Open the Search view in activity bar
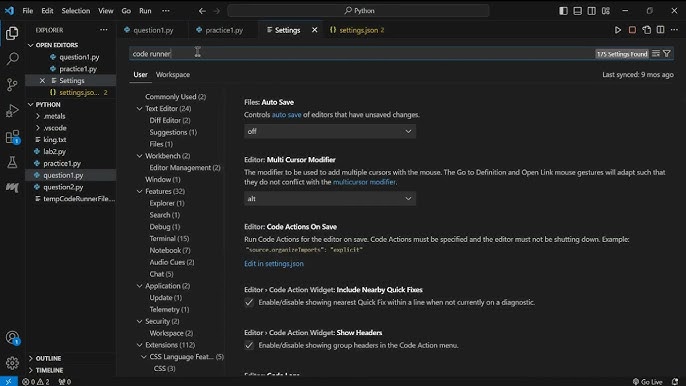This screenshot has width=686, height=386. [x=12, y=59]
